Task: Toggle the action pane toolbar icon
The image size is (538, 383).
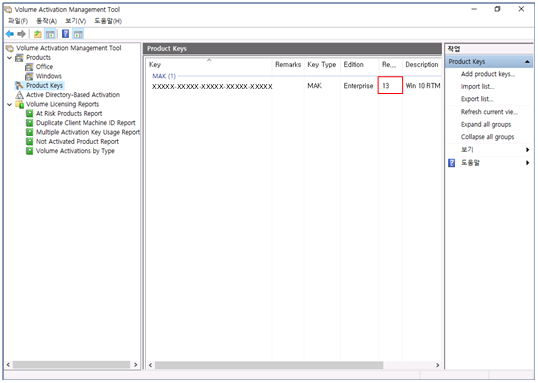Action: coord(78,34)
